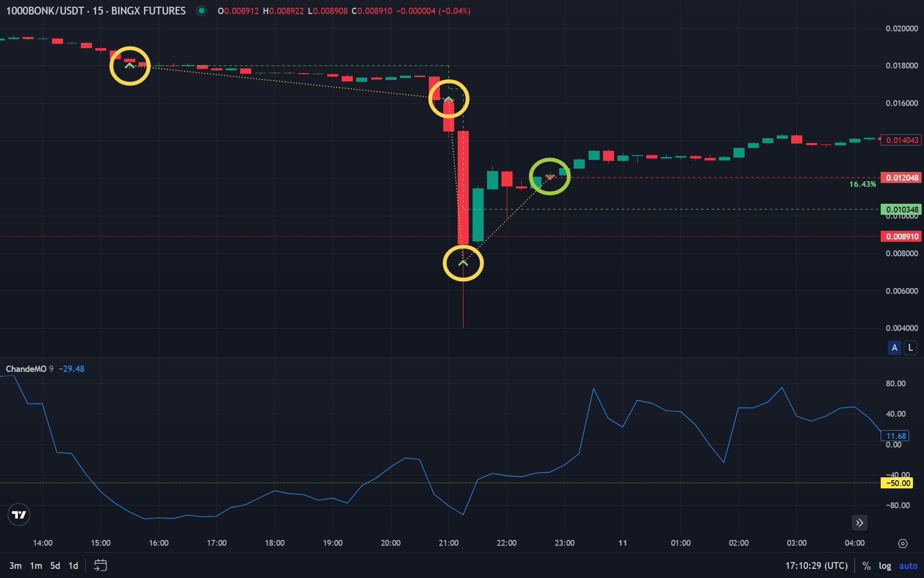Click the ChandeMO 9 indicator title
The width and height of the screenshot is (924, 578).
tap(26, 368)
